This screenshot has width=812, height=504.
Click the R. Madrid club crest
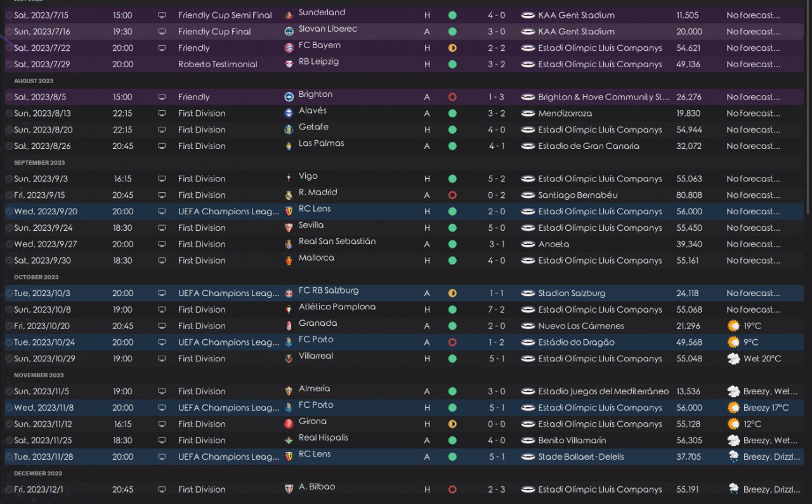[289, 195]
